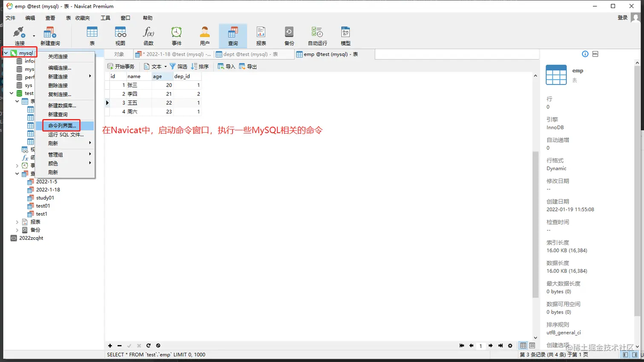644x362 pixels.
Task: Expand the 新建连接 submenu
Action: click(90, 76)
